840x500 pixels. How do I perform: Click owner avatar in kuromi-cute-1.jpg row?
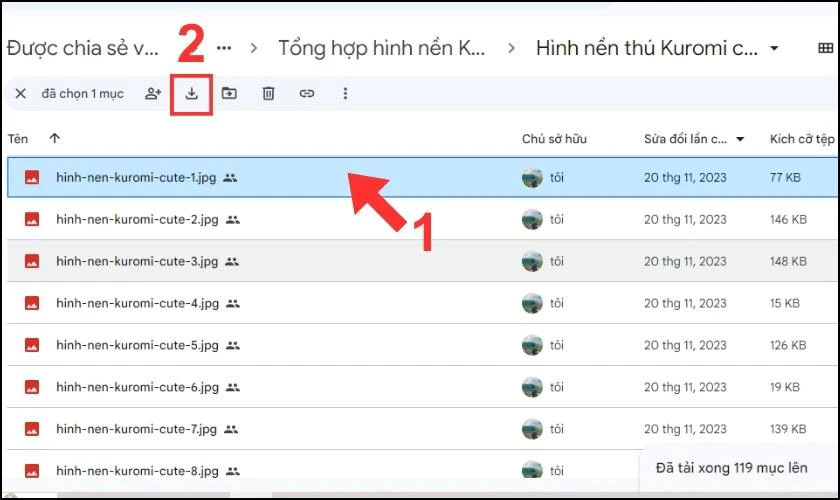pyautogui.click(x=532, y=177)
